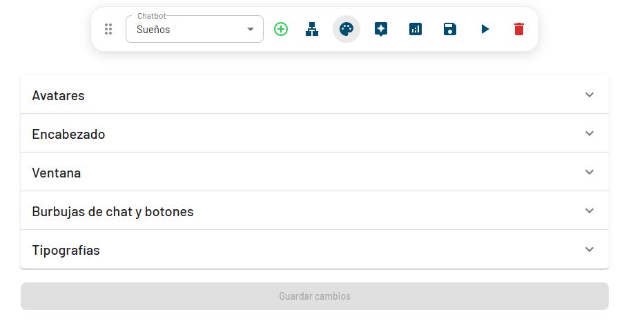Screen dimensions: 644x328
Task: Expand the Avatares section chevron
Action: coord(589,95)
